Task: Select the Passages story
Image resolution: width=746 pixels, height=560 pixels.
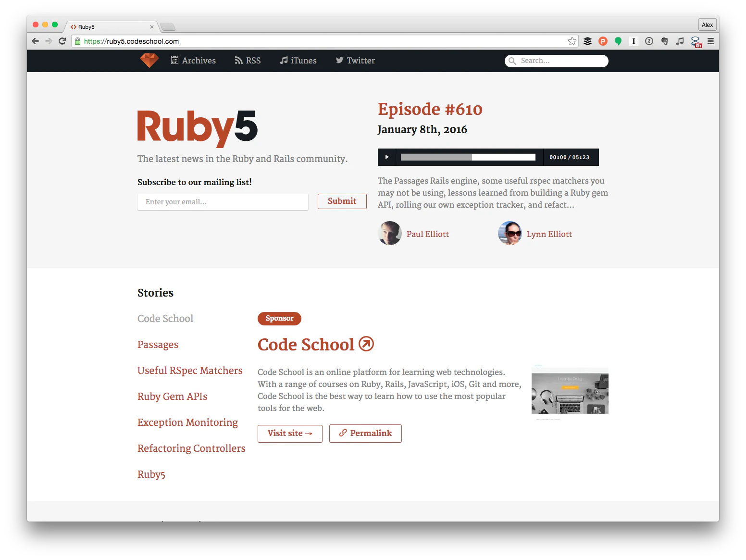Action: click(x=158, y=345)
